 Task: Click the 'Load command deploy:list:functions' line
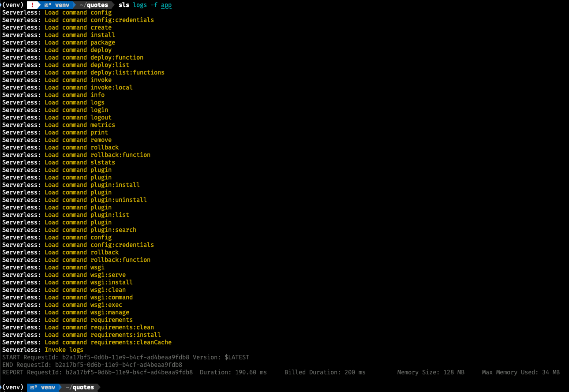click(104, 72)
